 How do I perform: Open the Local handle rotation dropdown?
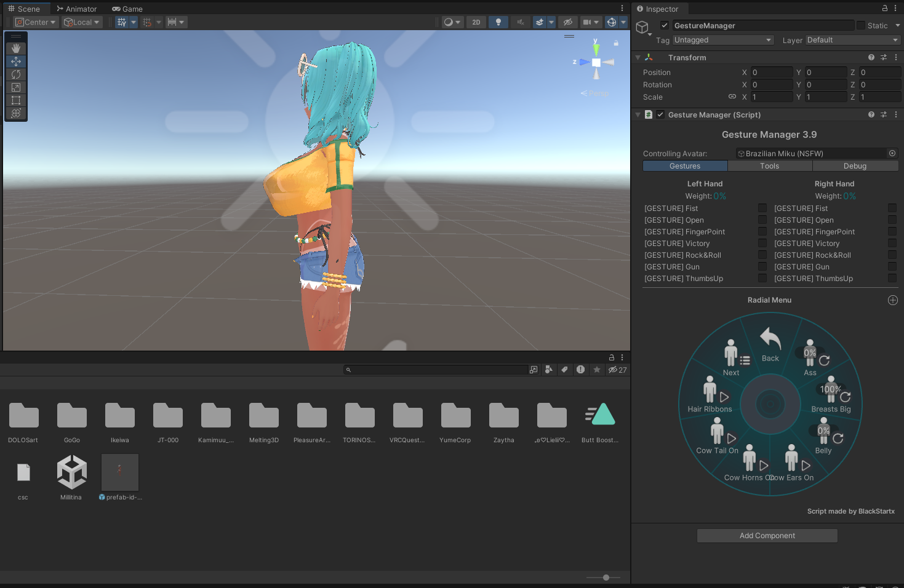click(x=81, y=22)
